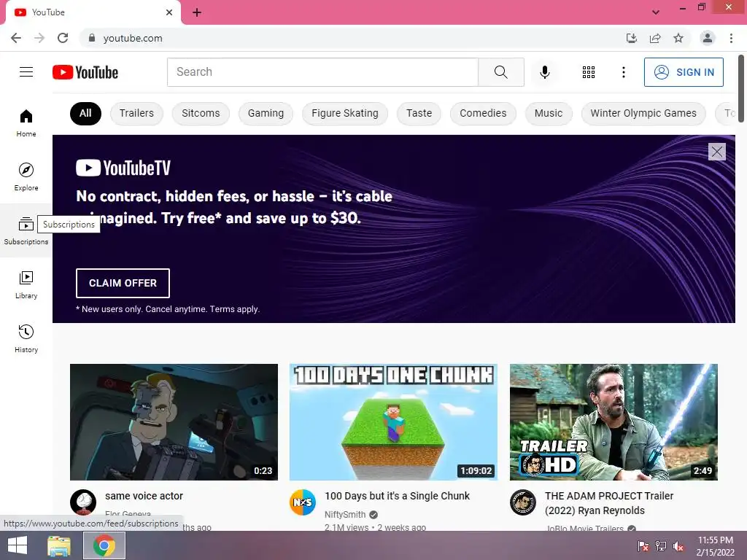Open NiftySmith channel avatar
The image size is (747, 560).
303,502
